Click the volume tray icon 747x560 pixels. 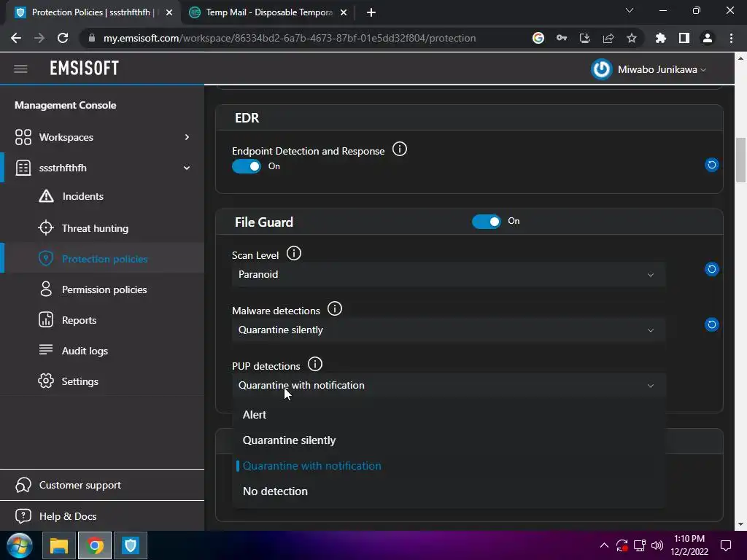coord(657,545)
